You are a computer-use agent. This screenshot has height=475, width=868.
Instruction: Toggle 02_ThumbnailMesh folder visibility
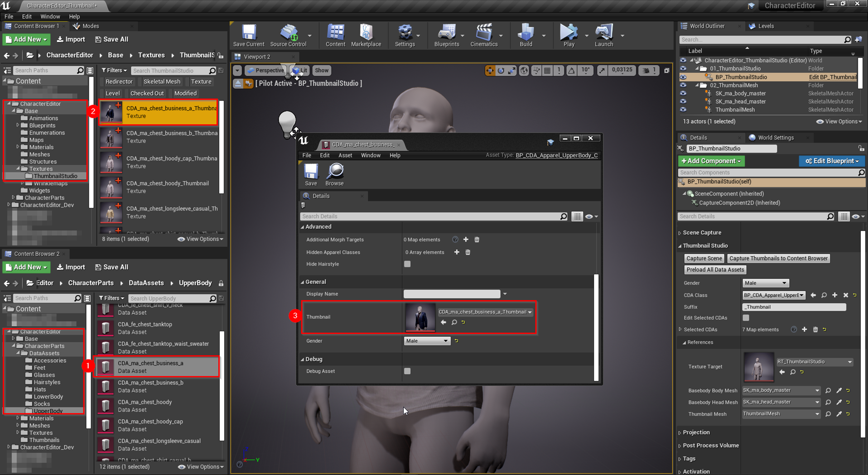683,85
